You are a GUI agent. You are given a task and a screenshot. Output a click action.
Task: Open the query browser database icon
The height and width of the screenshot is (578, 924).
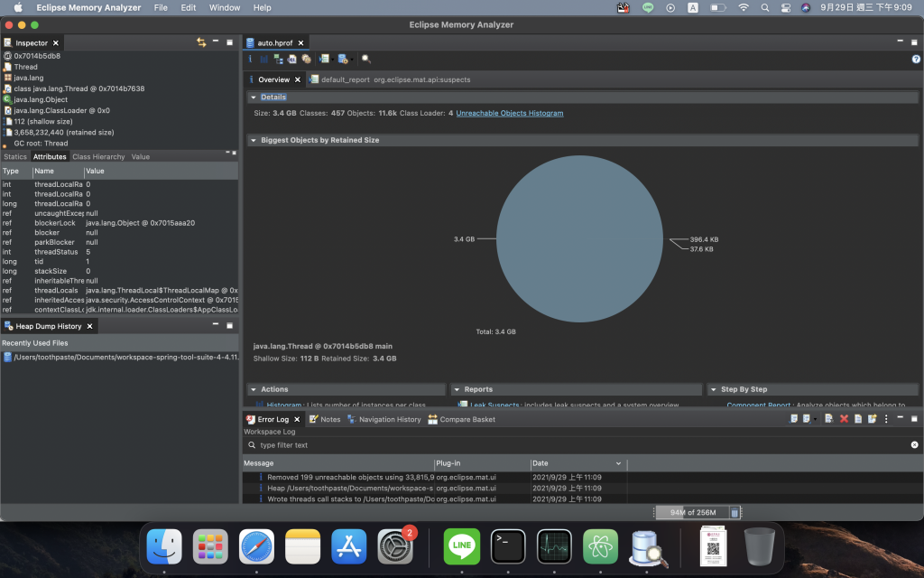pyautogui.click(x=343, y=59)
